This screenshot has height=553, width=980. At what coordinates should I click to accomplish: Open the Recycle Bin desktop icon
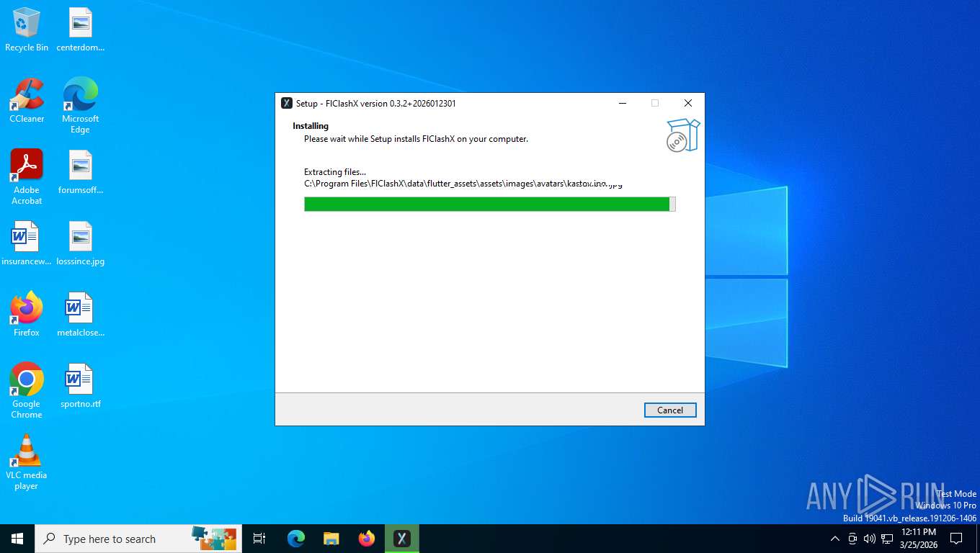(27, 30)
